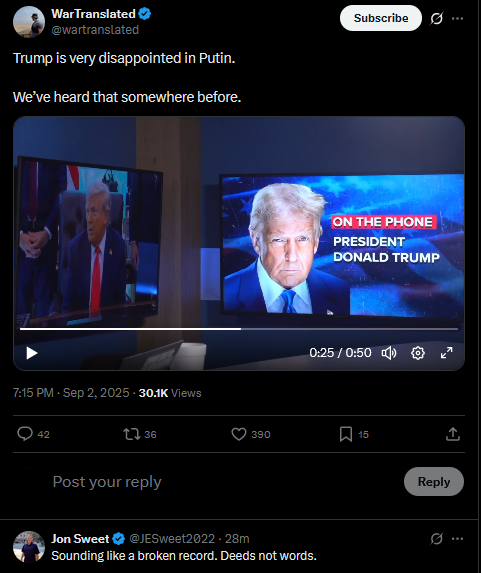Open more options menu on main post

pos(458,18)
